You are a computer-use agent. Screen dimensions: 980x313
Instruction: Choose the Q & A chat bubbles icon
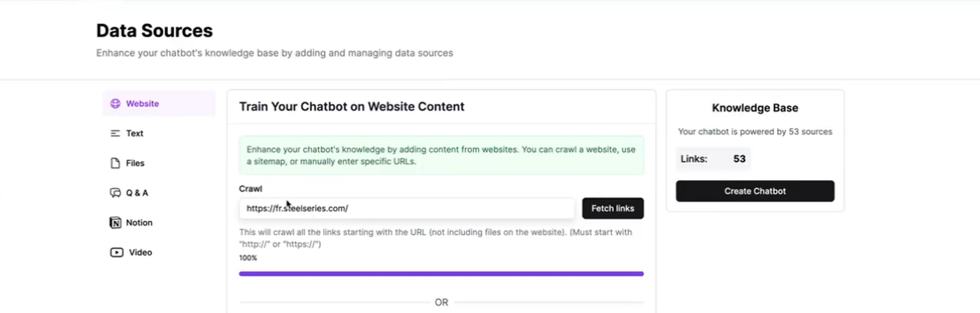pyautogui.click(x=115, y=193)
